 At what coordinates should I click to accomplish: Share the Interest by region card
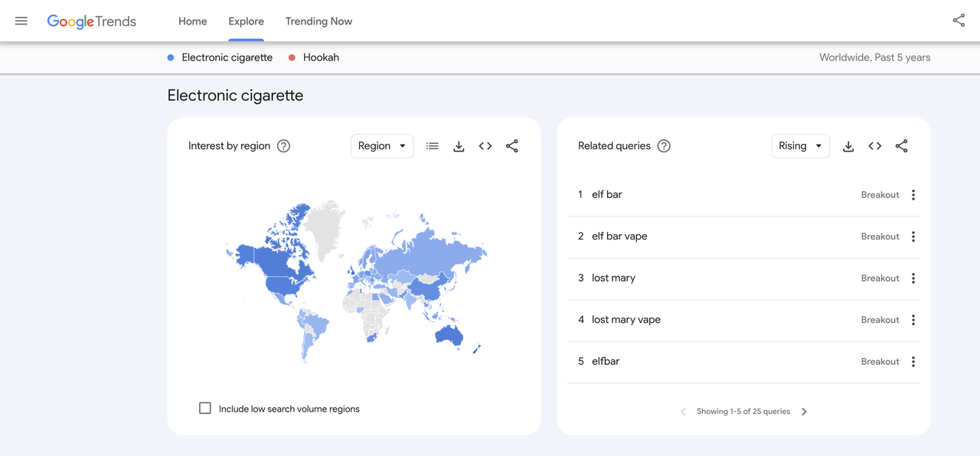click(512, 146)
